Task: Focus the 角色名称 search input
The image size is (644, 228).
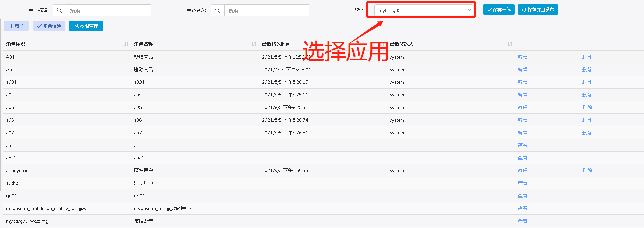Action: [x=266, y=10]
